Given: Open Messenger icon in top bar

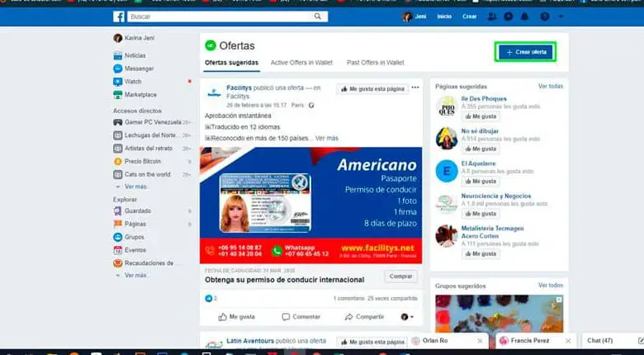Looking at the screenshot, I should point(509,17).
